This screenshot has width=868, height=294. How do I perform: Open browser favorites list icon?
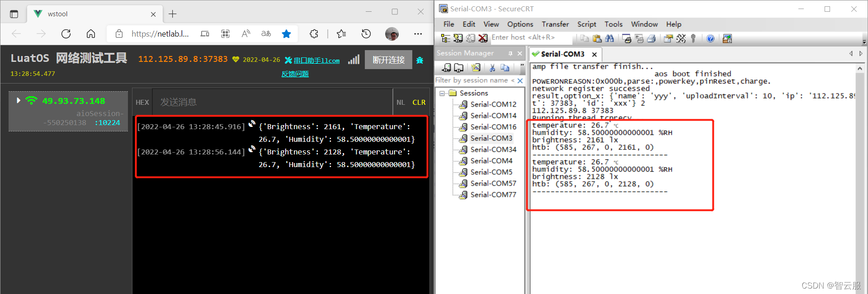(x=341, y=33)
